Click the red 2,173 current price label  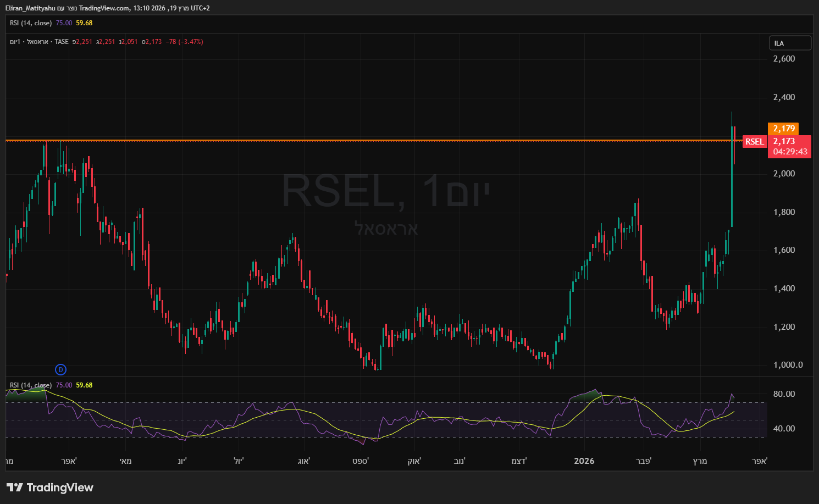[784, 141]
